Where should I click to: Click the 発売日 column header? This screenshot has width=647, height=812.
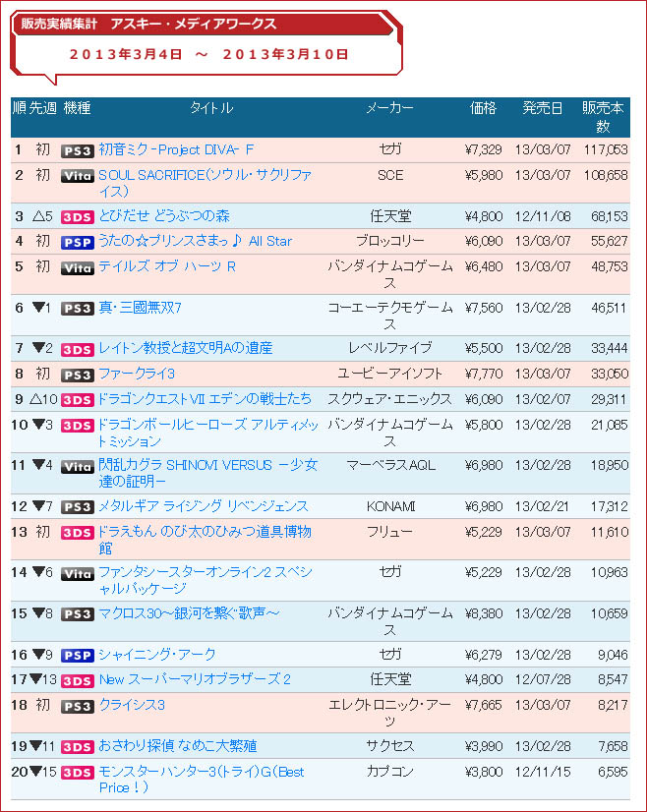tap(543, 108)
